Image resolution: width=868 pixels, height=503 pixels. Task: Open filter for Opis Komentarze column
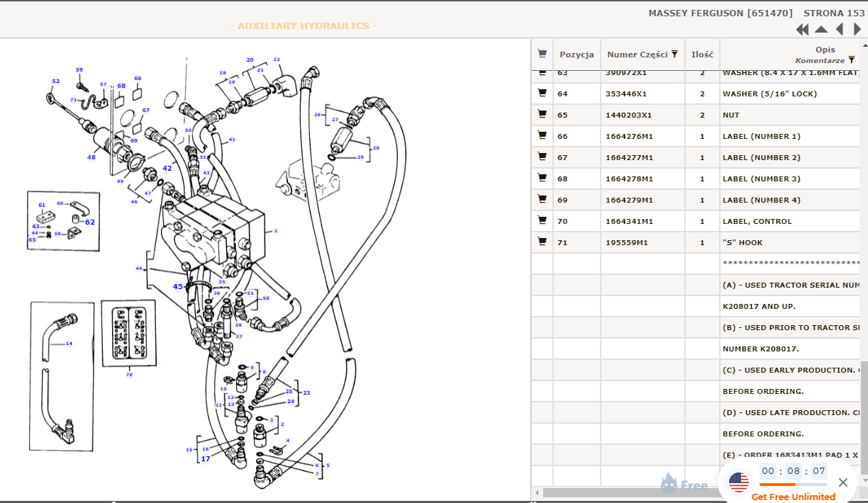tap(852, 60)
